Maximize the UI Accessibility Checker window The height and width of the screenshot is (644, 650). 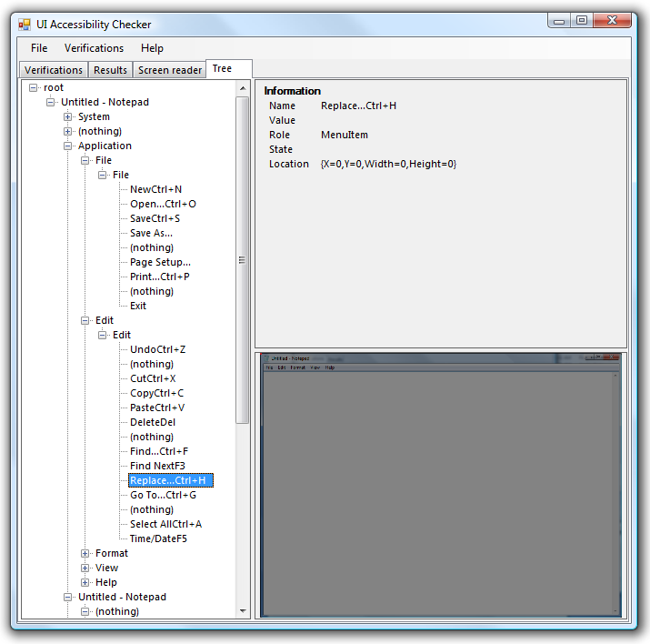click(x=582, y=20)
